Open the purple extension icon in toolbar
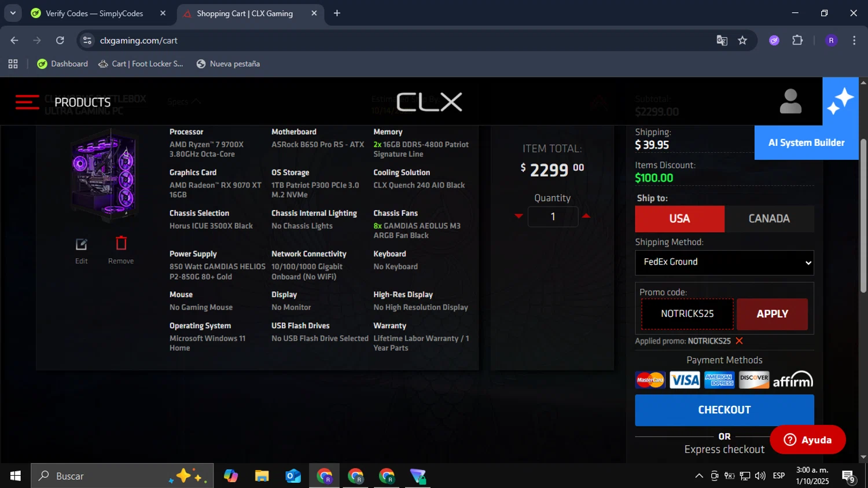 tap(774, 41)
